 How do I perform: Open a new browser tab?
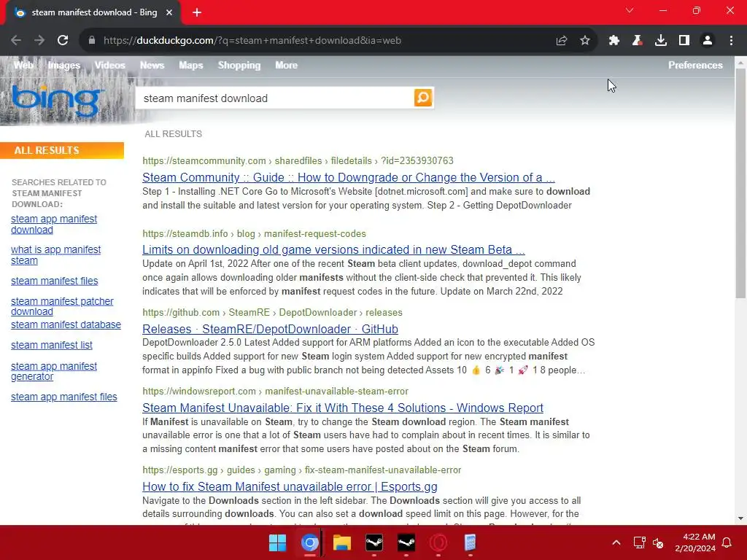coord(197,12)
